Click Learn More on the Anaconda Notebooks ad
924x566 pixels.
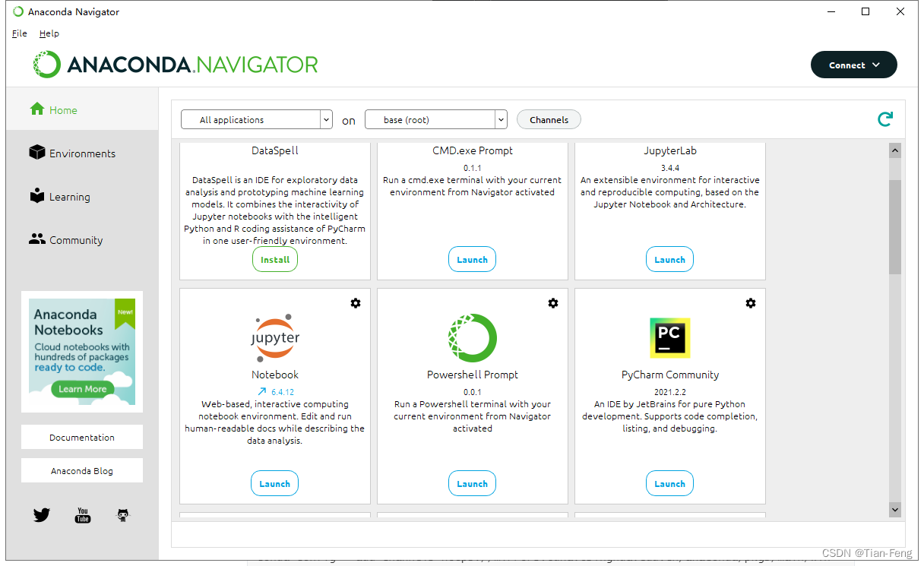tap(83, 389)
